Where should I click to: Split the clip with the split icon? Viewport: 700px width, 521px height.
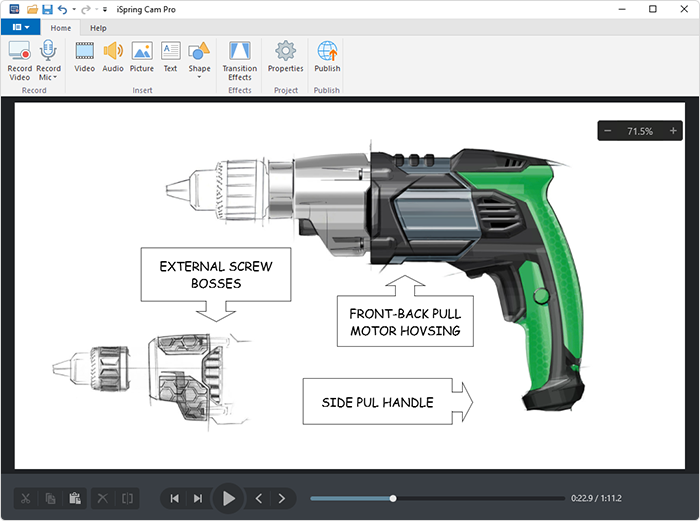pyautogui.click(x=127, y=498)
